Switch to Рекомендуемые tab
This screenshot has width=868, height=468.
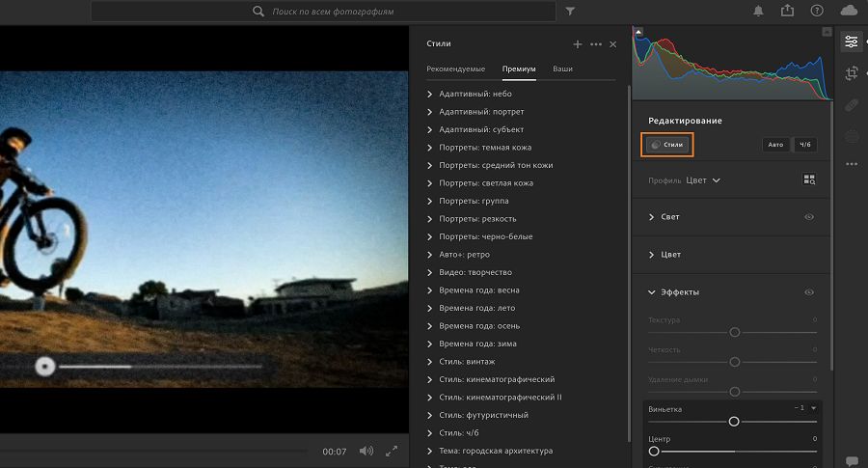point(455,69)
